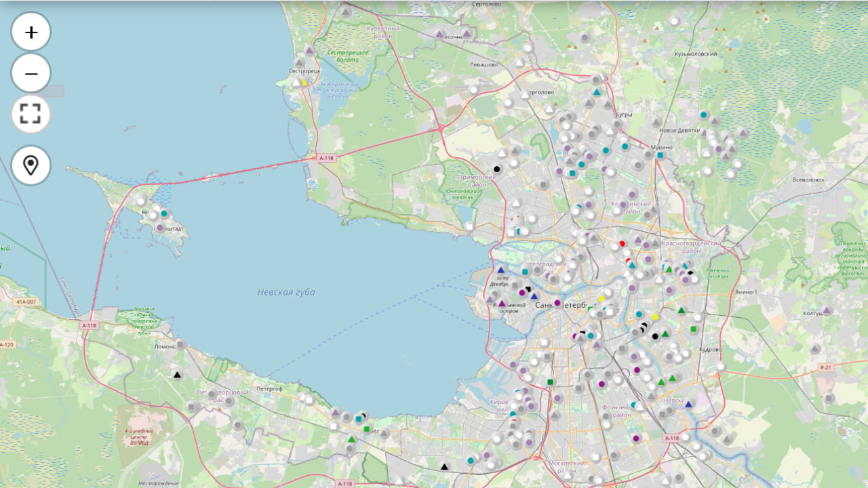This screenshot has width=868, height=488.
Task: Select purple triangle marker east of Петергоф
Action: click(x=335, y=411)
